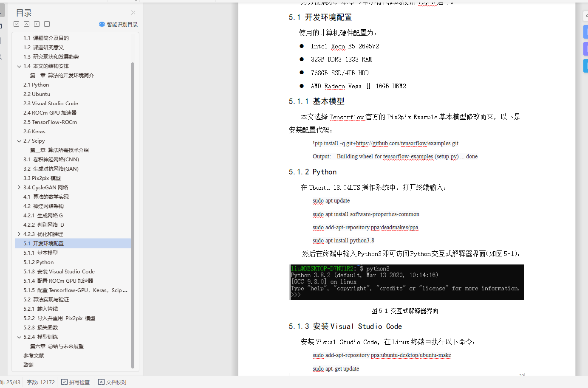588x388 pixels.
Task: Select 5.2.1 输入管线 in outline
Action: pyautogui.click(x=40, y=309)
